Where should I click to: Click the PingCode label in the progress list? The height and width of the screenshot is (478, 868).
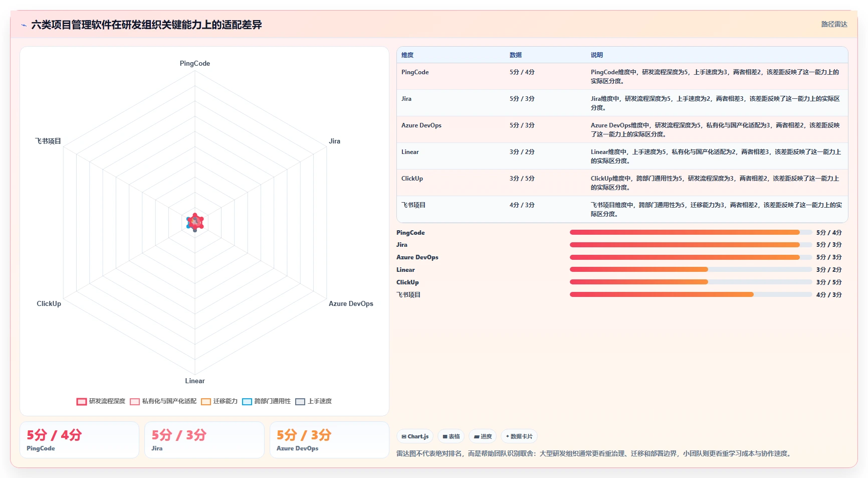pyautogui.click(x=410, y=233)
